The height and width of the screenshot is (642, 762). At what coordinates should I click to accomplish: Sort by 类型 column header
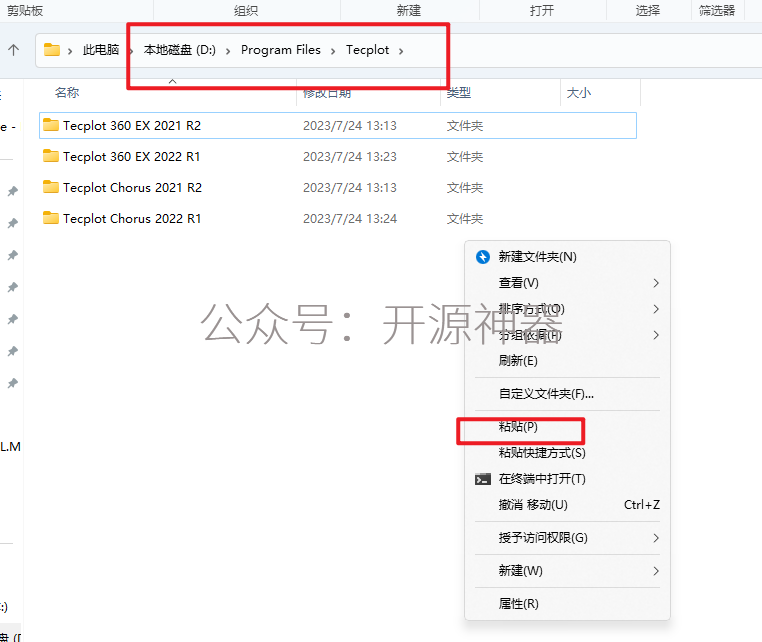click(459, 92)
